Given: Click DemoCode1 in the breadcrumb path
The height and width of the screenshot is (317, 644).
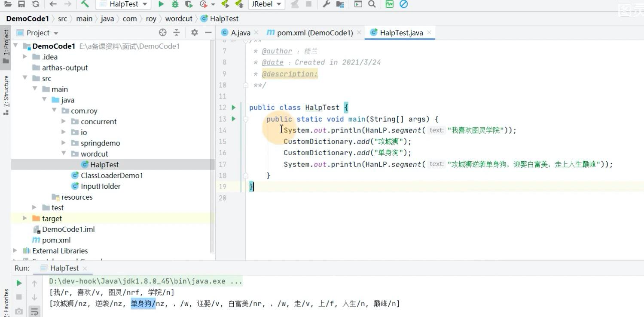Looking at the screenshot, I should pos(27,18).
